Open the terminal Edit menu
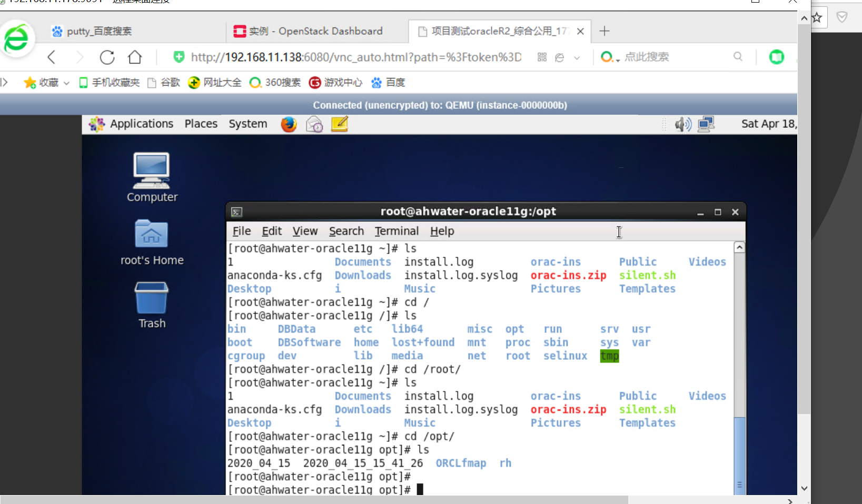Image resolution: width=862 pixels, height=504 pixels. (272, 231)
